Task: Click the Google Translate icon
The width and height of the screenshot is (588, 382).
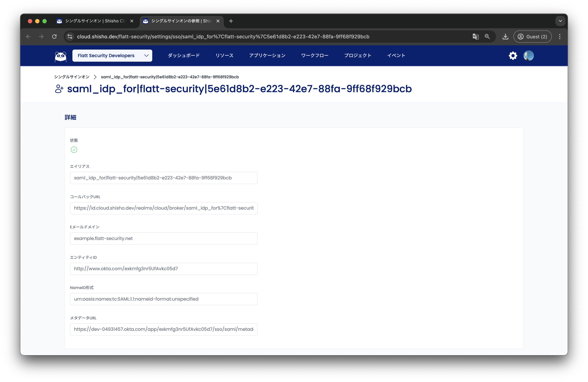Action: [475, 37]
